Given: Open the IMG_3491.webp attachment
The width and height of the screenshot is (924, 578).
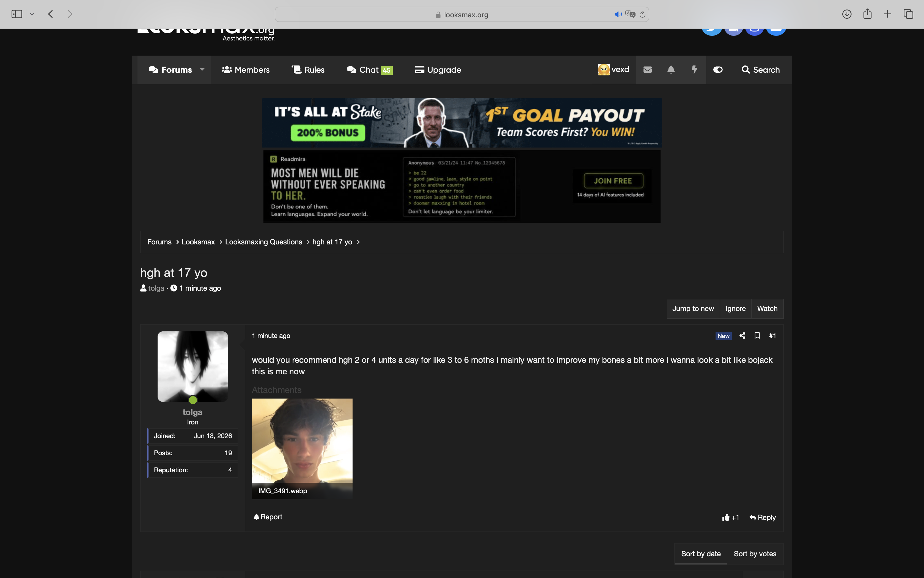Looking at the screenshot, I should 302,449.
